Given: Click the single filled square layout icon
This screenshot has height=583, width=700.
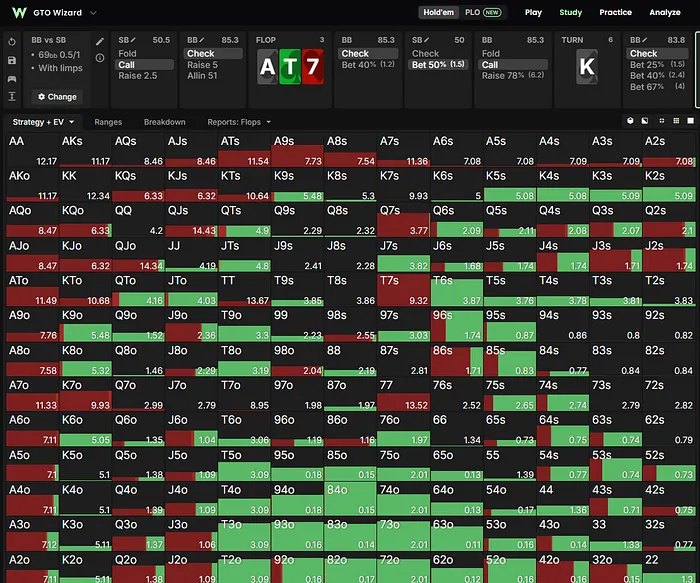Looking at the screenshot, I should 691,121.
